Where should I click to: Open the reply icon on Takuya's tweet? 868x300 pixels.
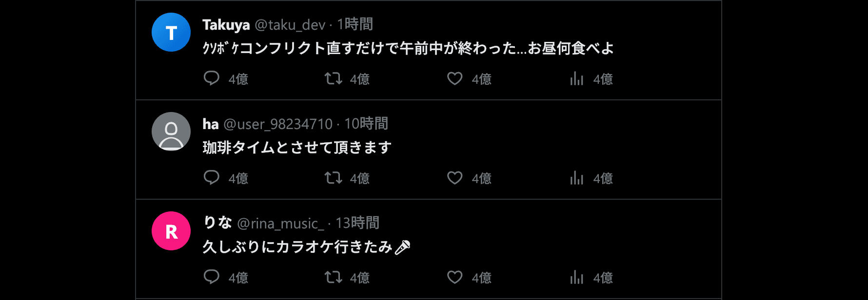pos(212,78)
